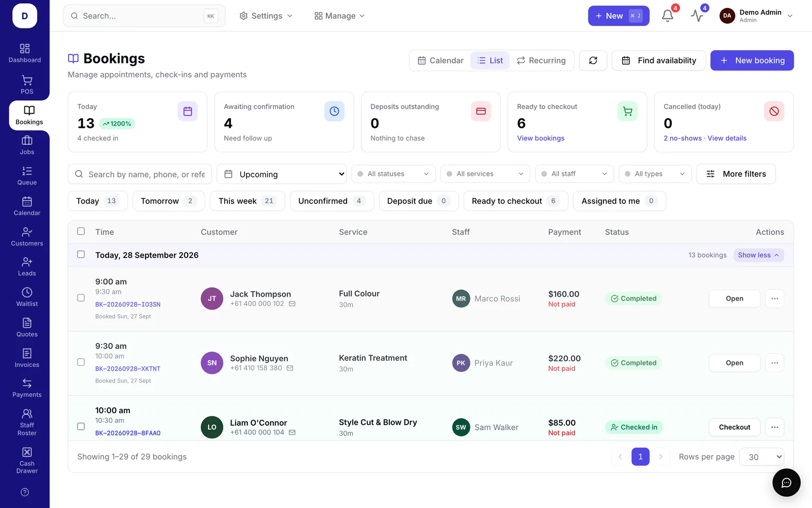Switch to the Recurring view tab

pos(541,60)
